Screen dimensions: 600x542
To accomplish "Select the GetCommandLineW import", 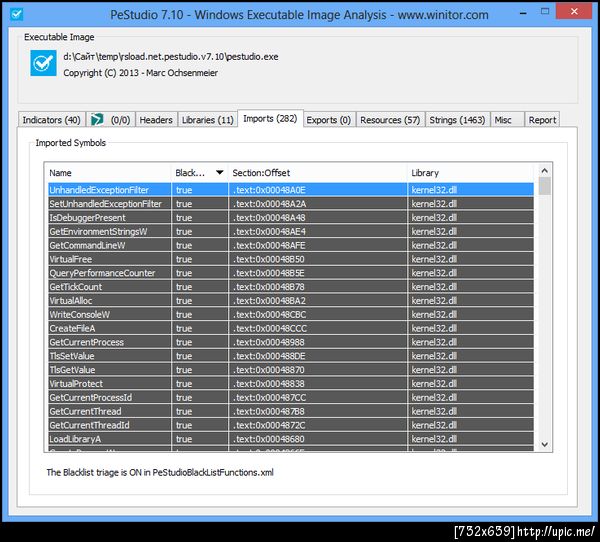I will point(291,245).
